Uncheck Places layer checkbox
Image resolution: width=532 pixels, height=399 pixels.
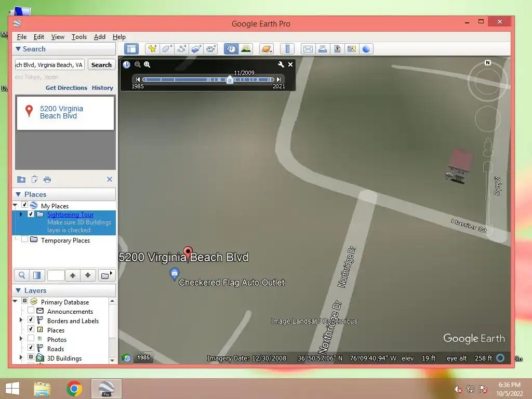[31, 329]
